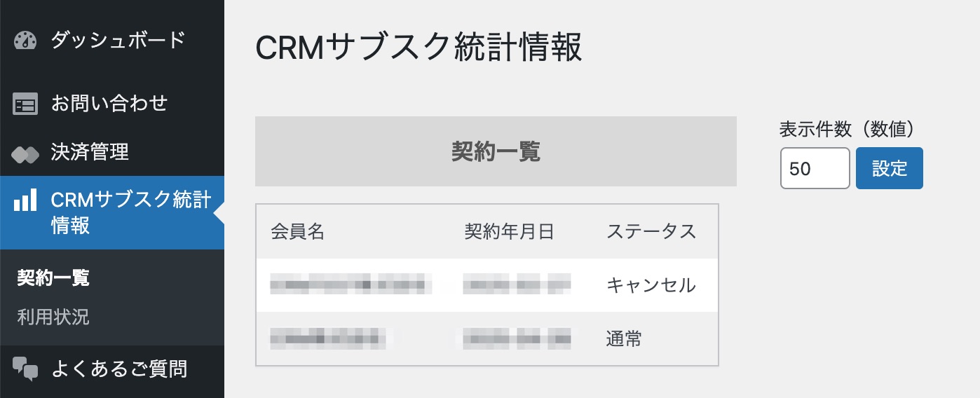Click the 契約年月日 column header
This screenshot has width=980, height=398.
510,232
